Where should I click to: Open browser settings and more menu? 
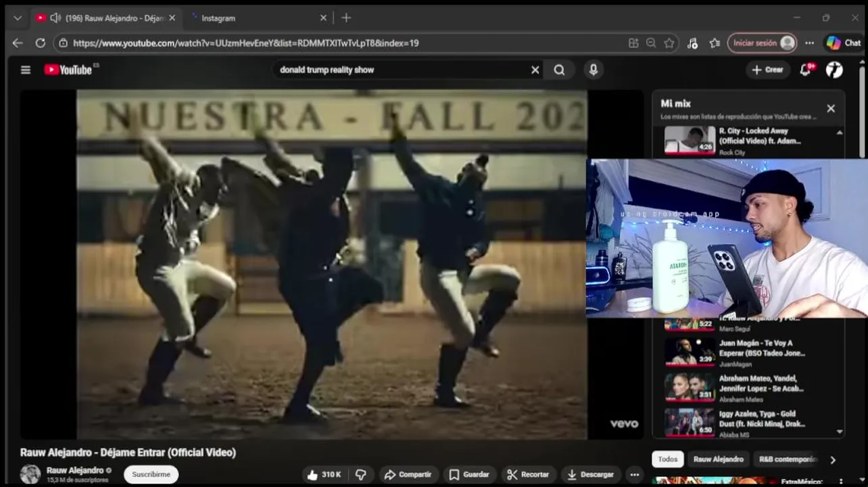click(809, 43)
